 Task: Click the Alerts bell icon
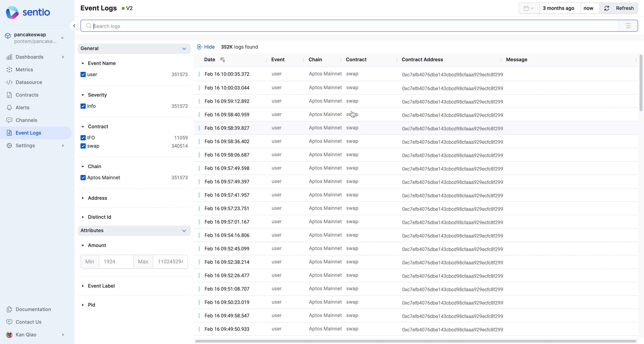pyautogui.click(x=9, y=107)
